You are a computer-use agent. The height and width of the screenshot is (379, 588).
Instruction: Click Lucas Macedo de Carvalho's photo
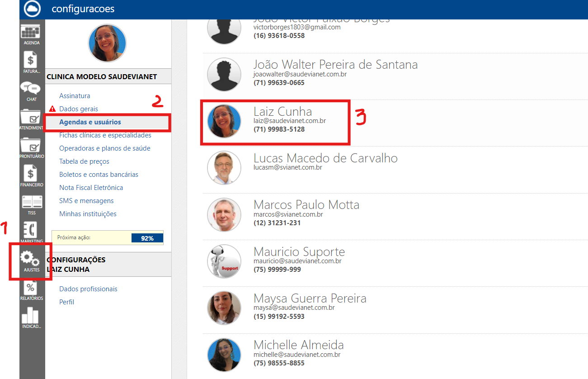click(224, 168)
